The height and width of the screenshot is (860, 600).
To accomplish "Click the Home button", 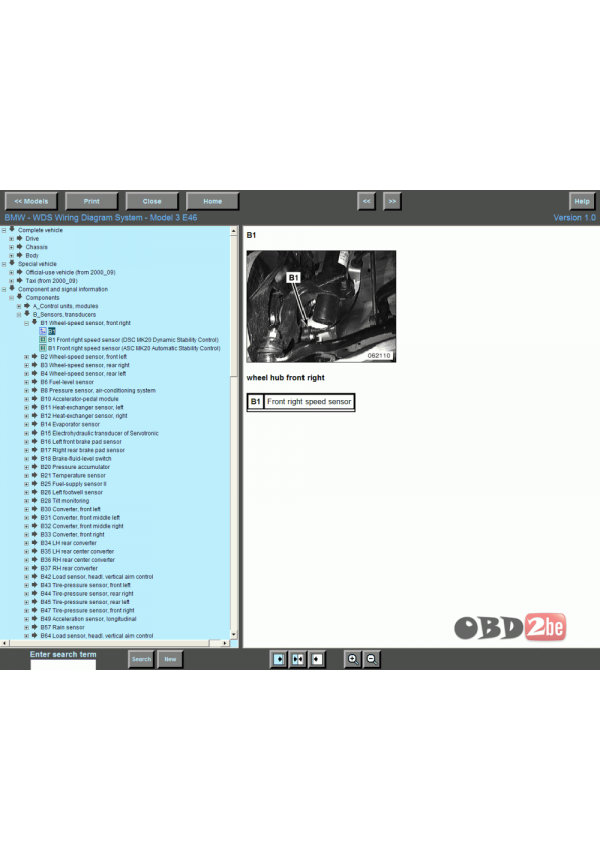I will click(212, 201).
